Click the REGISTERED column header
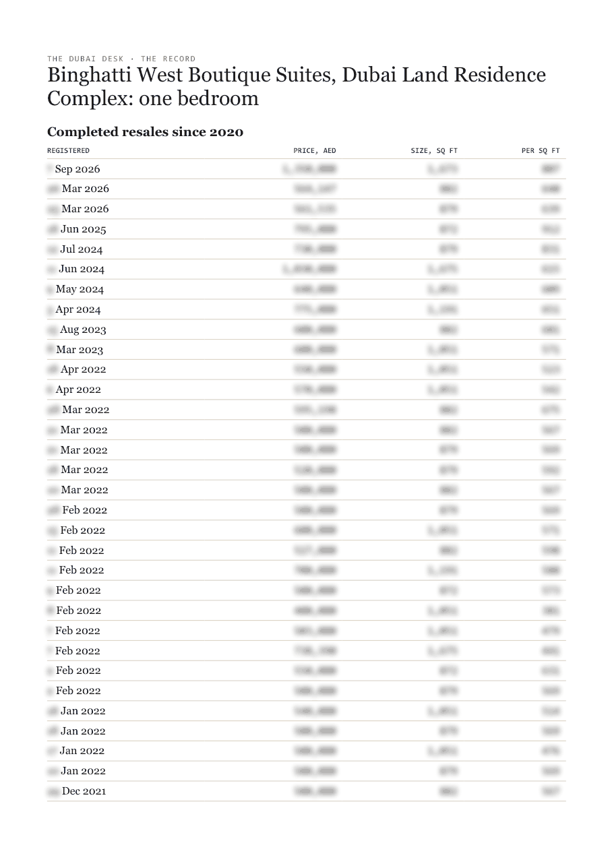This screenshot has width=614, height=868. [68, 151]
